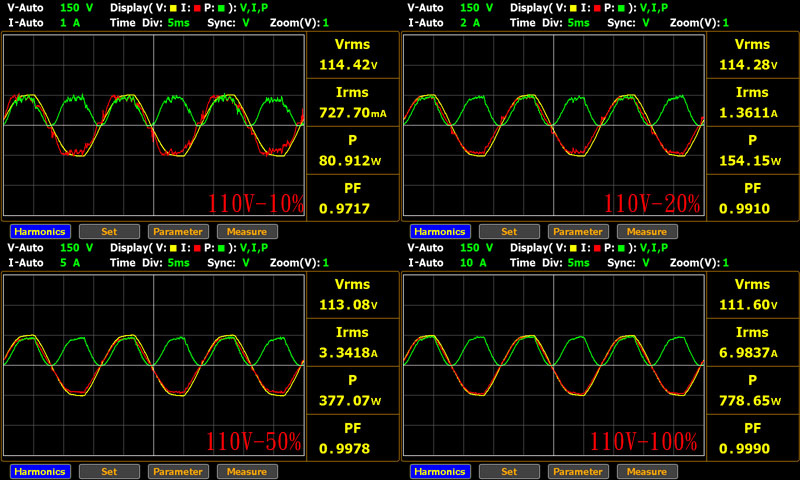This screenshot has width=800, height=480.
Task: Select the Vrms reading 114.42V
Action: point(348,65)
